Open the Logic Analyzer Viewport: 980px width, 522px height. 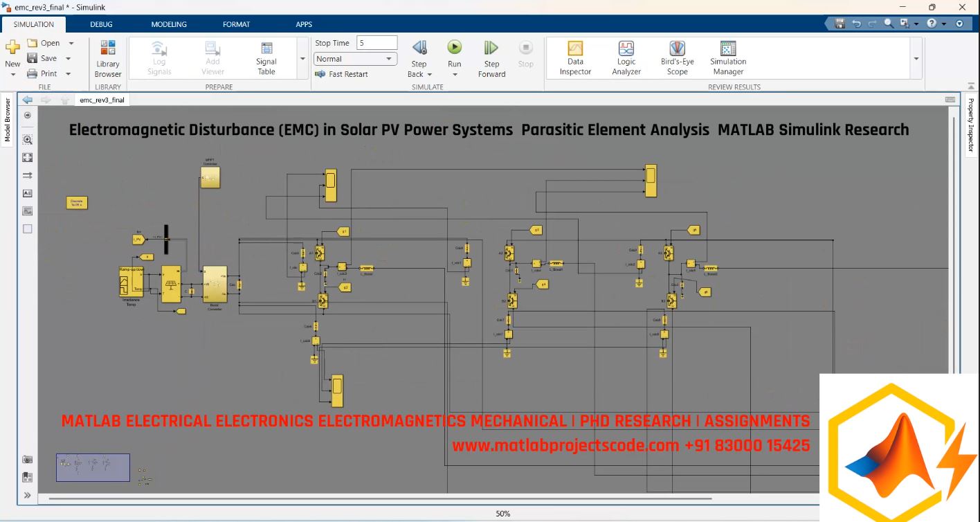pyautogui.click(x=626, y=58)
